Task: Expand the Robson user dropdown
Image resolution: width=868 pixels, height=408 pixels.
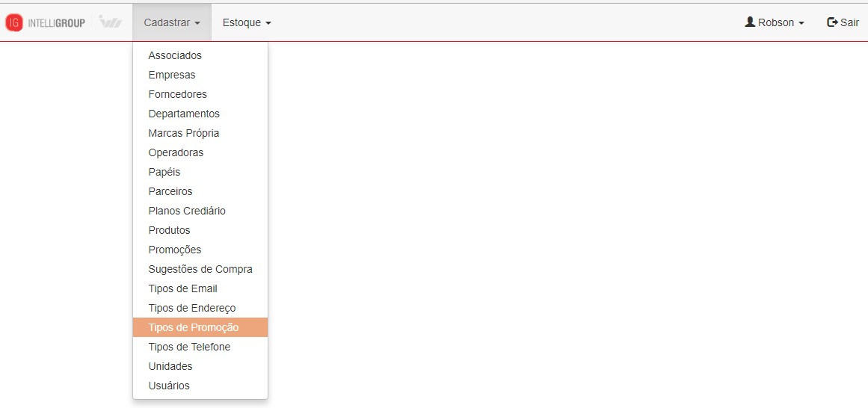Action: click(x=775, y=22)
